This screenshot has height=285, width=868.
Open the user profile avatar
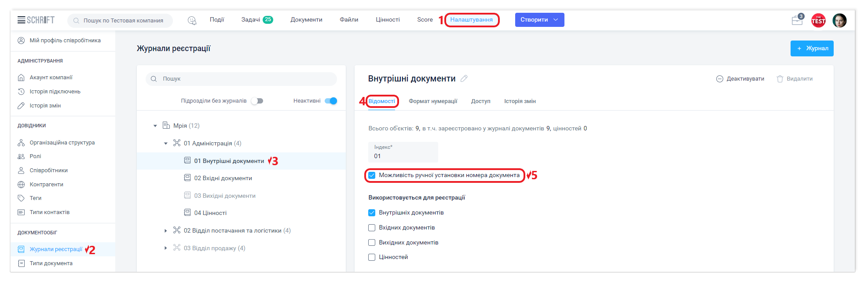(x=839, y=20)
